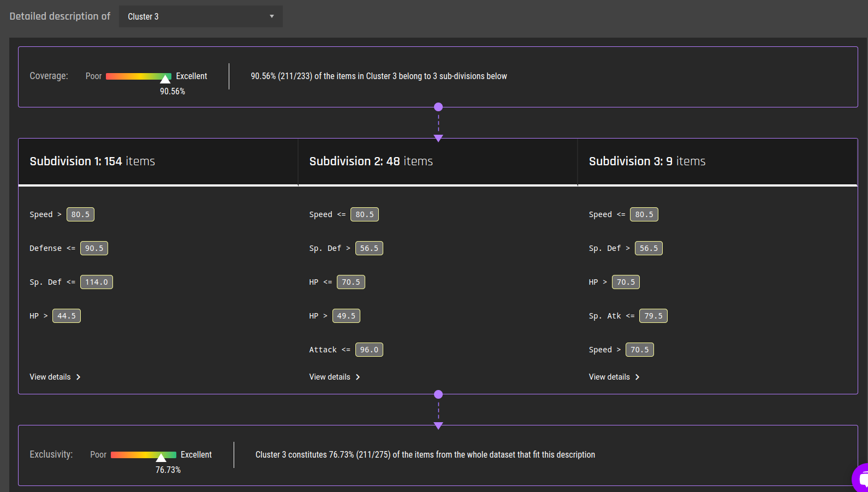Click Subdivision 3 HP value 70.5
The image size is (868, 492).
pos(626,282)
